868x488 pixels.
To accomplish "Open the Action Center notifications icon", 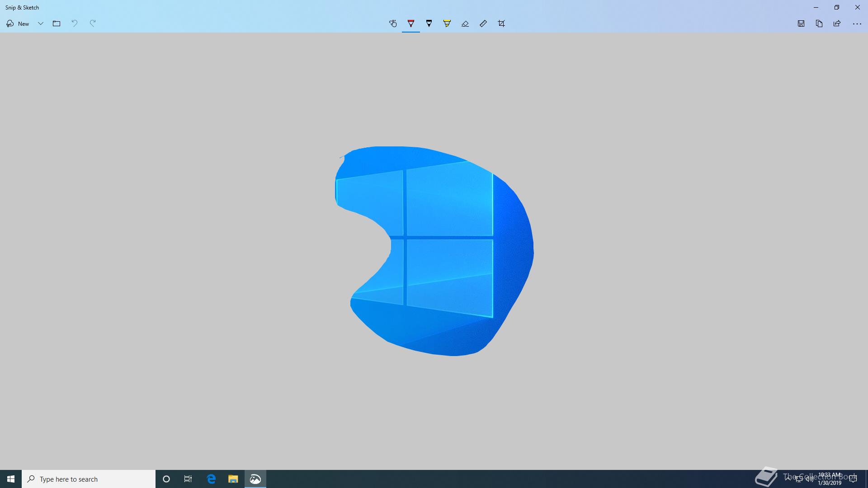I will 853,479.
